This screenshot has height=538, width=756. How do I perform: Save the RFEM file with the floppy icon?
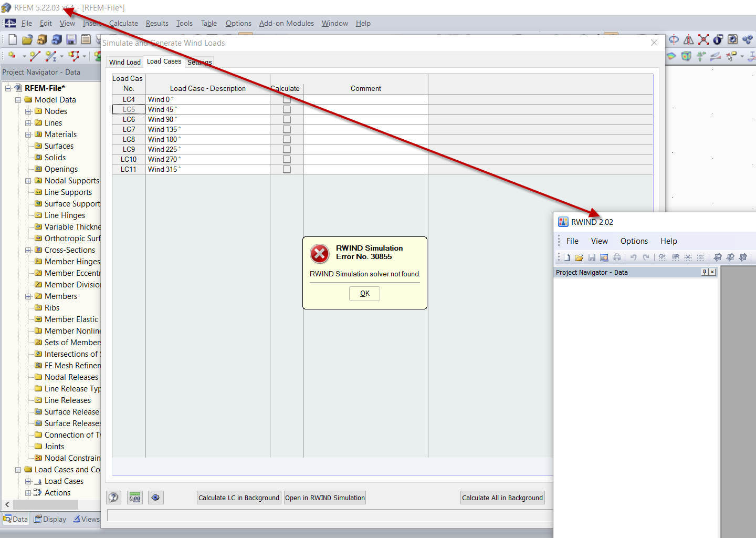pyautogui.click(x=71, y=39)
